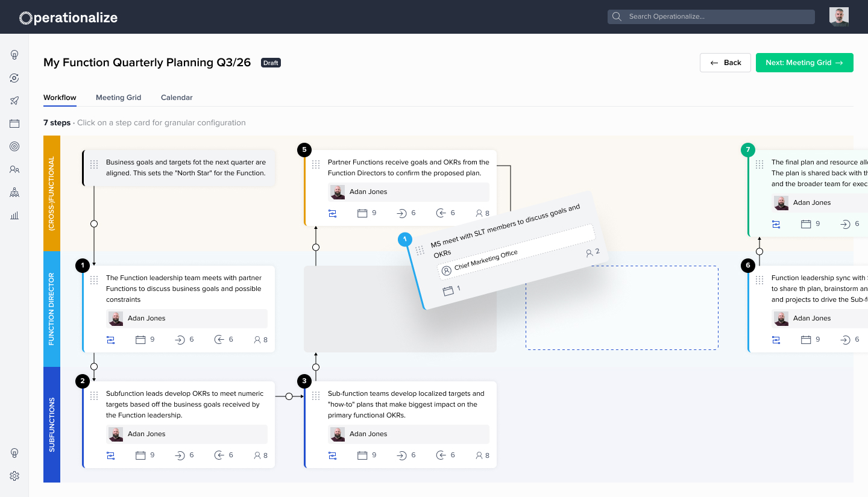Click incoming arrow on Sub-function teams card
Viewport: 868px width, 497px height.
click(x=401, y=455)
